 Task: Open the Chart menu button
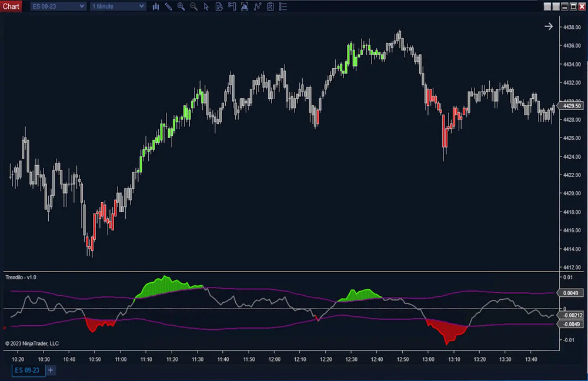tap(11, 6)
